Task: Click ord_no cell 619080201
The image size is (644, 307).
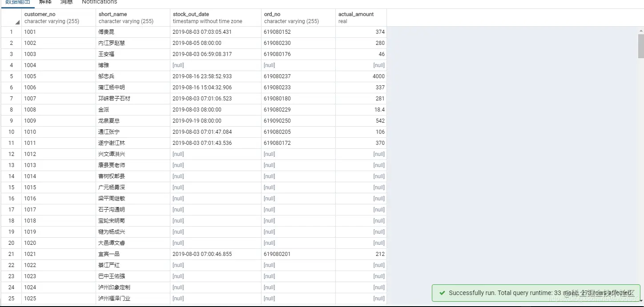Action: click(298, 254)
